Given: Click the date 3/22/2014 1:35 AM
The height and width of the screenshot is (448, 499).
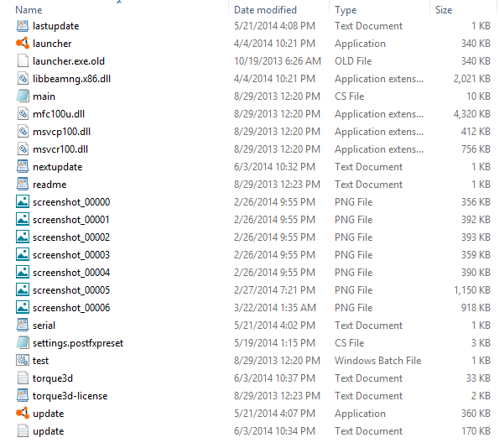Looking at the screenshot, I should click(274, 308).
